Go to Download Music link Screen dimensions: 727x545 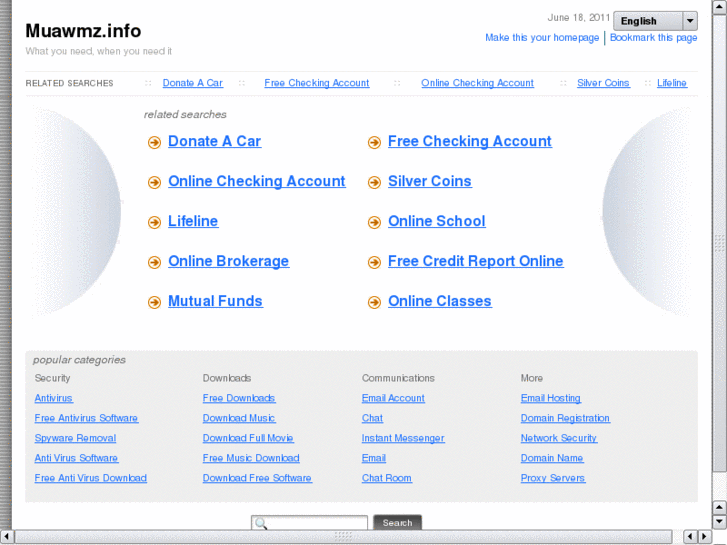click(239, 418)
